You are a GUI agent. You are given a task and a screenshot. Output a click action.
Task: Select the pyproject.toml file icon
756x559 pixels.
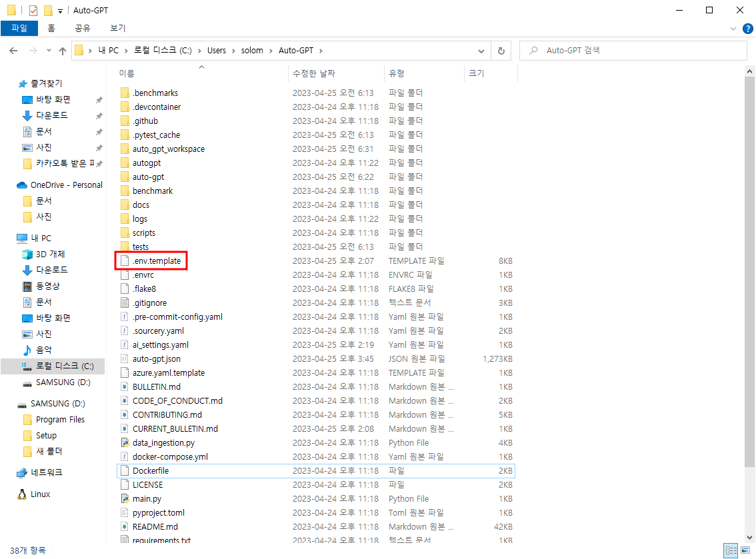(x=125, y=512)
